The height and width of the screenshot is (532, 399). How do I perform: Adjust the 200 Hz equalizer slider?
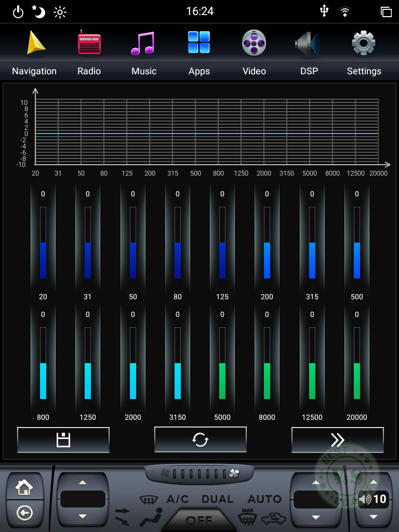tap(267, 243)
